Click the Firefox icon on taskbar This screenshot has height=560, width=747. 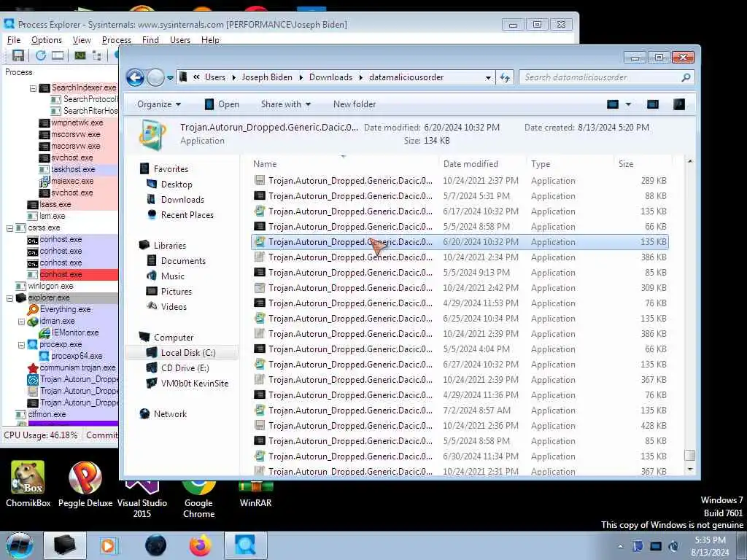[x=201, y=545]
